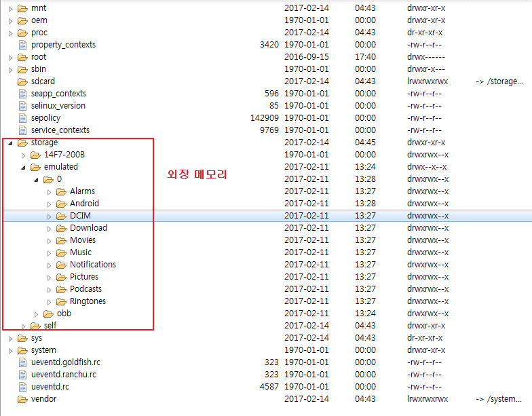Expand the Ringtones folder arrow

pos(49,302)
